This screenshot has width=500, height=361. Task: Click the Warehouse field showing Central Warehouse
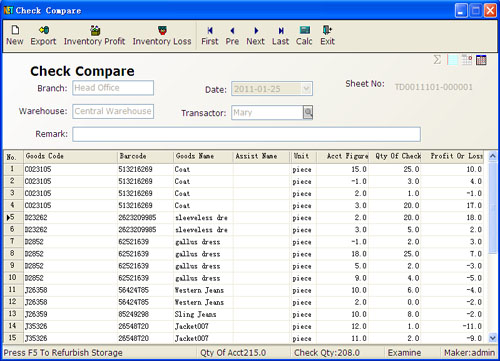coord(113,111)
